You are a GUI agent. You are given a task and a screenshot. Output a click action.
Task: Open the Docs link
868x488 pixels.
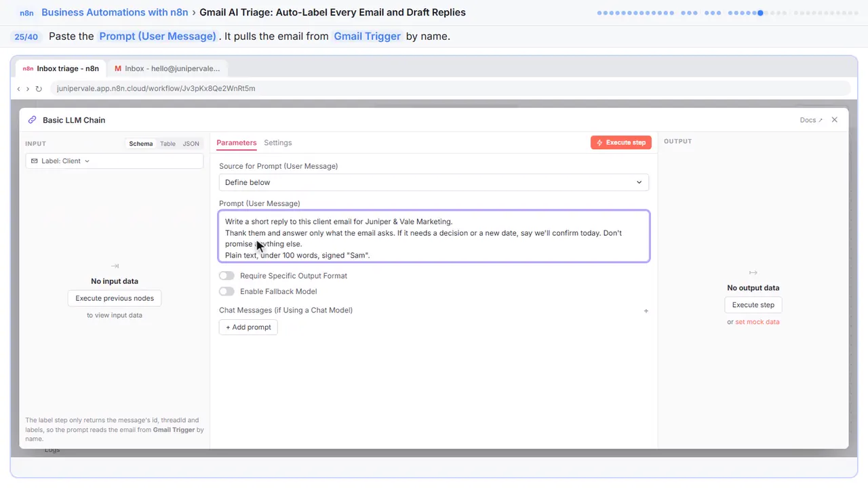point(811,120)
